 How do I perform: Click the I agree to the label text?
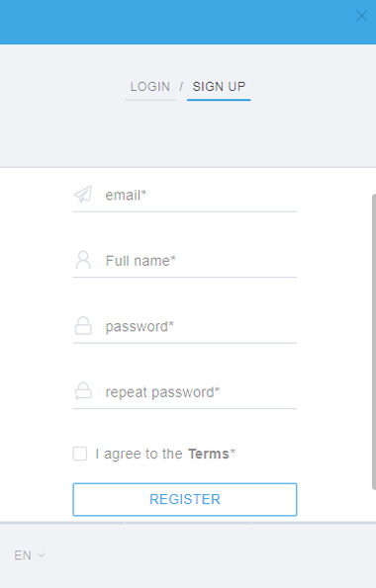pyautogui.click(x=139, y=454)
